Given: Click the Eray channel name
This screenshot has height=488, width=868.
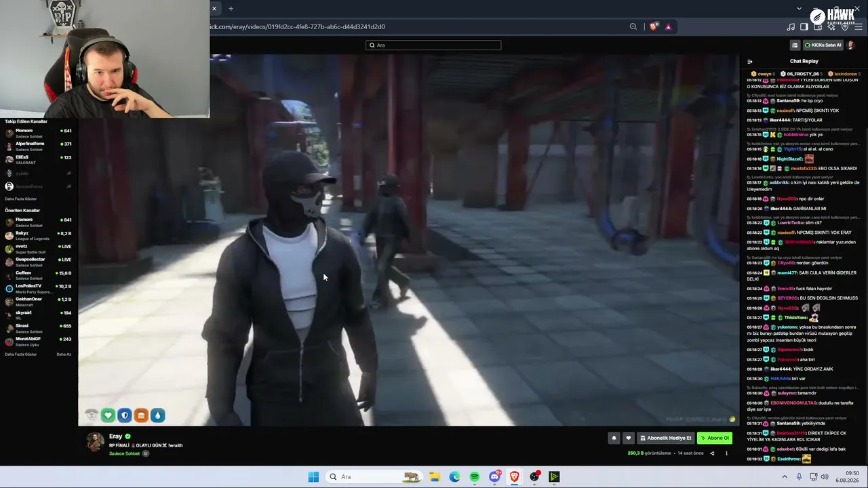Looking at the screenshot, I should click(x=116, y=436).
